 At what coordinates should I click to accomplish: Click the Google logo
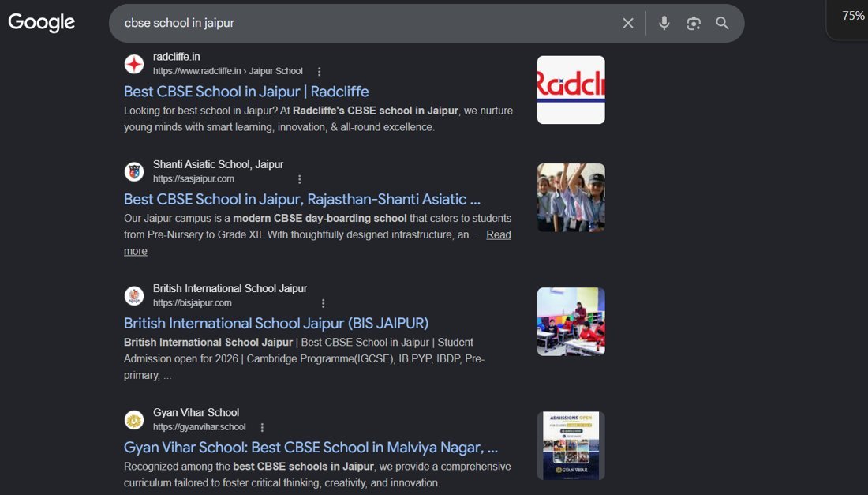(42, 23)
